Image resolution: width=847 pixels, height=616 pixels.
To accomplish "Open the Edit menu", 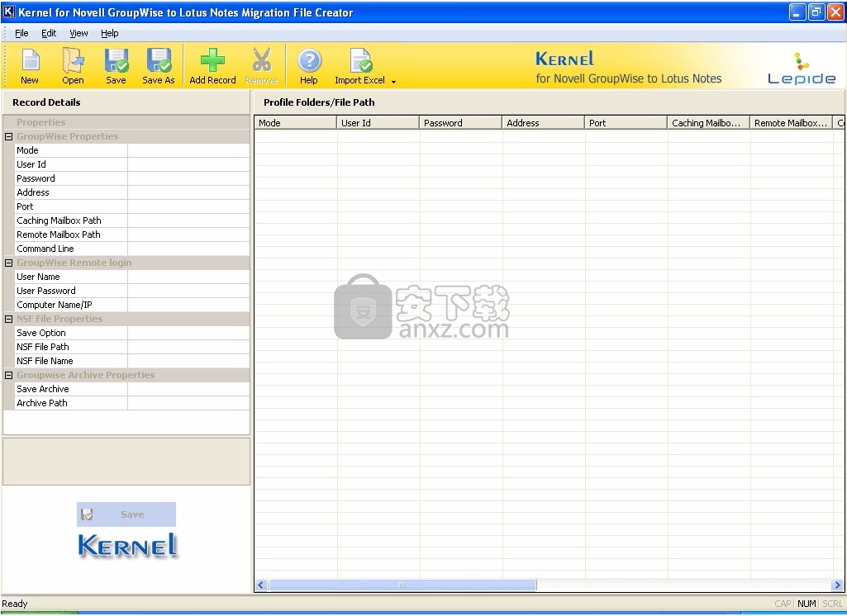I will pos(49,33).
